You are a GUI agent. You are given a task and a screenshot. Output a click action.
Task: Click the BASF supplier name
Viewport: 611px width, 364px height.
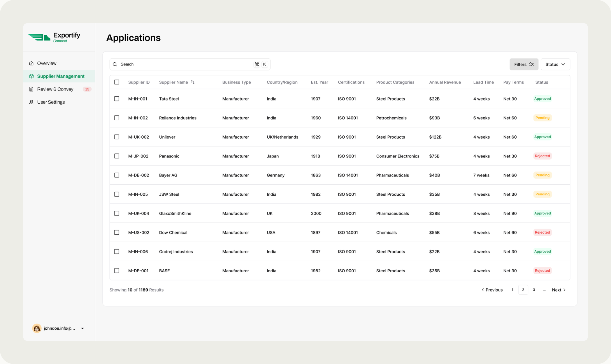coord(164,271)
